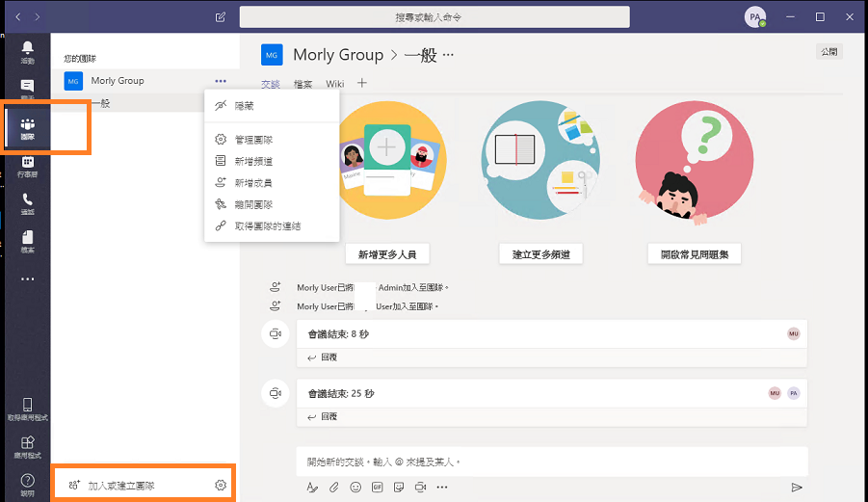Open Morly Group more options ellipsis

point(221,81)
